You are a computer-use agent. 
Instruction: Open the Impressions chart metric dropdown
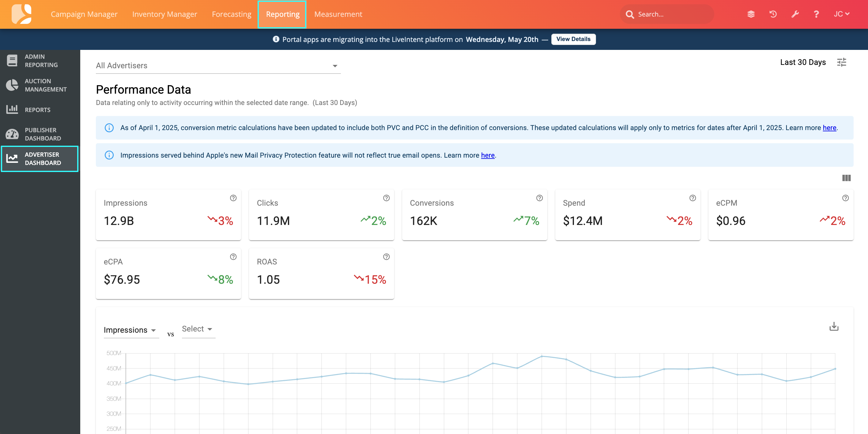tap(131, 330)
